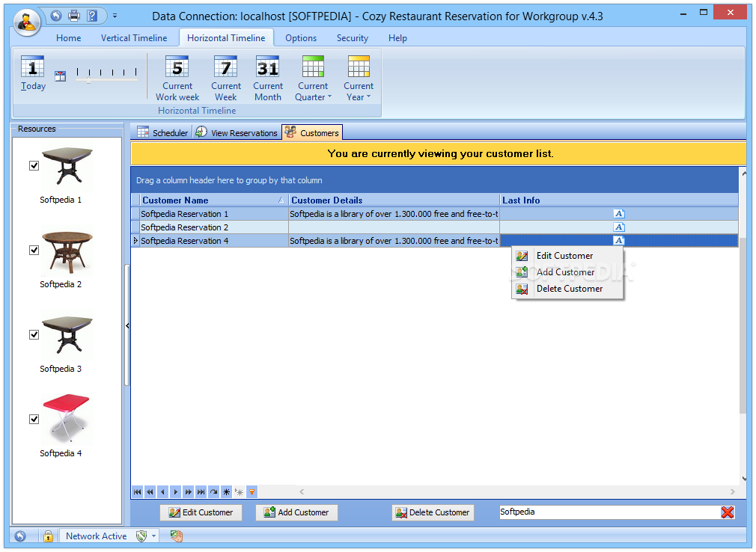
Task: Show the Current Work week view
Action: pyautogui.click(x=177, y=78)
